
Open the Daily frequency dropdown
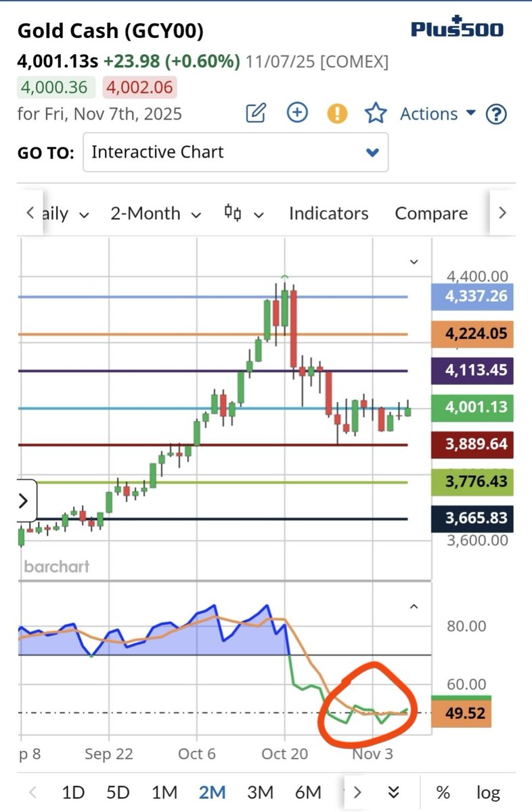click(x=66, y=214)
